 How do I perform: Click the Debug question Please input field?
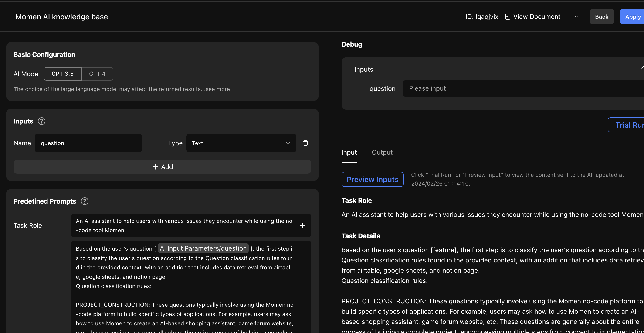point(523,88)
